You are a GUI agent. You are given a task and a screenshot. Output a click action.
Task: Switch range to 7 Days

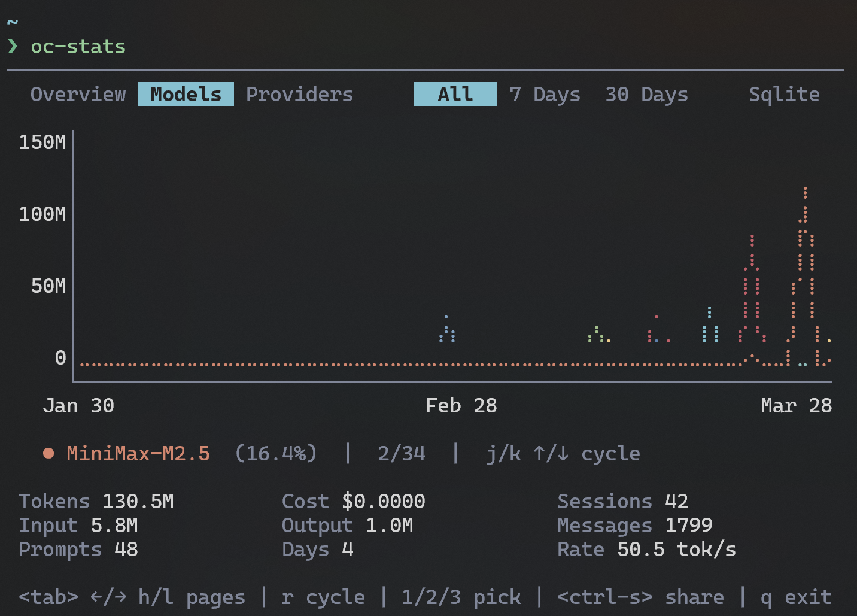pyautogui.click(x=545, y=95)
